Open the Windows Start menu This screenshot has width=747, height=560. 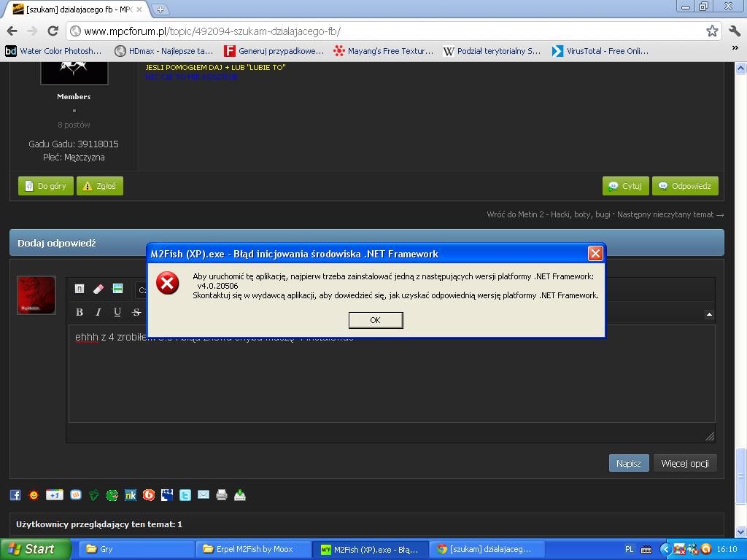tap(35, 549)
